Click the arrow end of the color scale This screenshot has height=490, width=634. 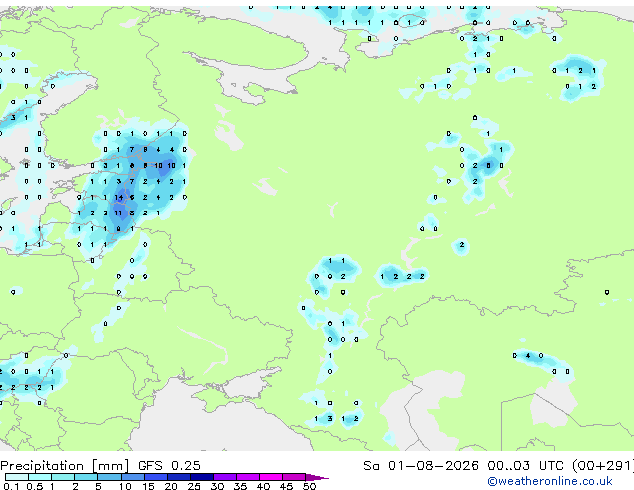(317, 477)
